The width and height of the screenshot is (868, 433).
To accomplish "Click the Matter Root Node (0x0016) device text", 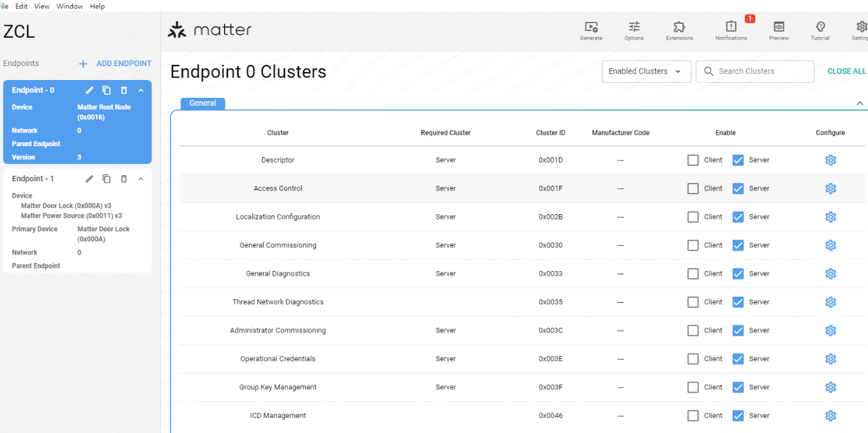I will click(x=104, y=112).
